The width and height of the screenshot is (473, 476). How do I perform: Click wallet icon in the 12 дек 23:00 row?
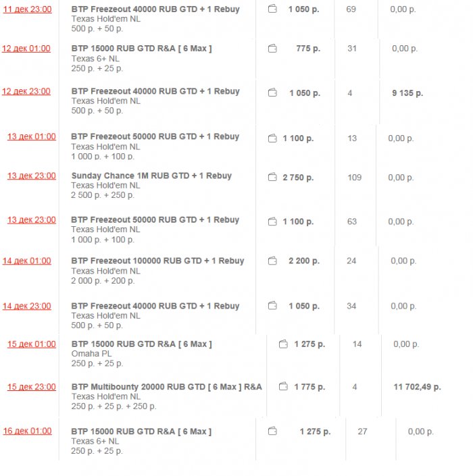tap(273, 93)
